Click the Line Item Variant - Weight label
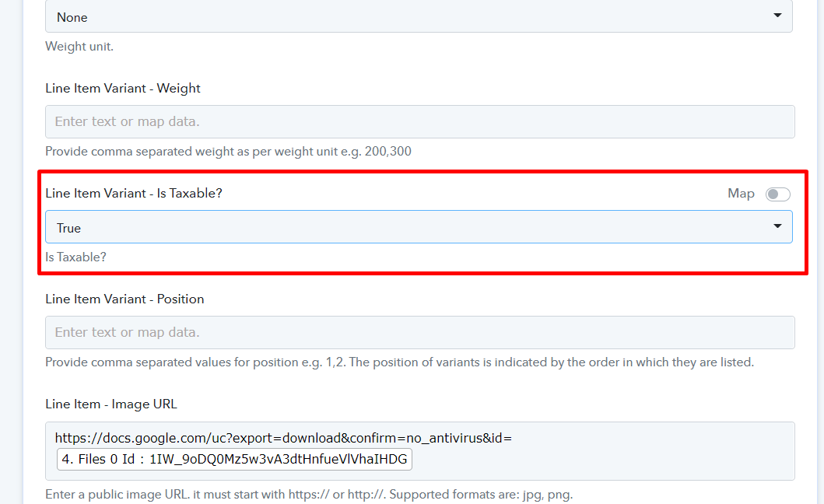Screen dimensions: 824x504 tap(122, 89)
